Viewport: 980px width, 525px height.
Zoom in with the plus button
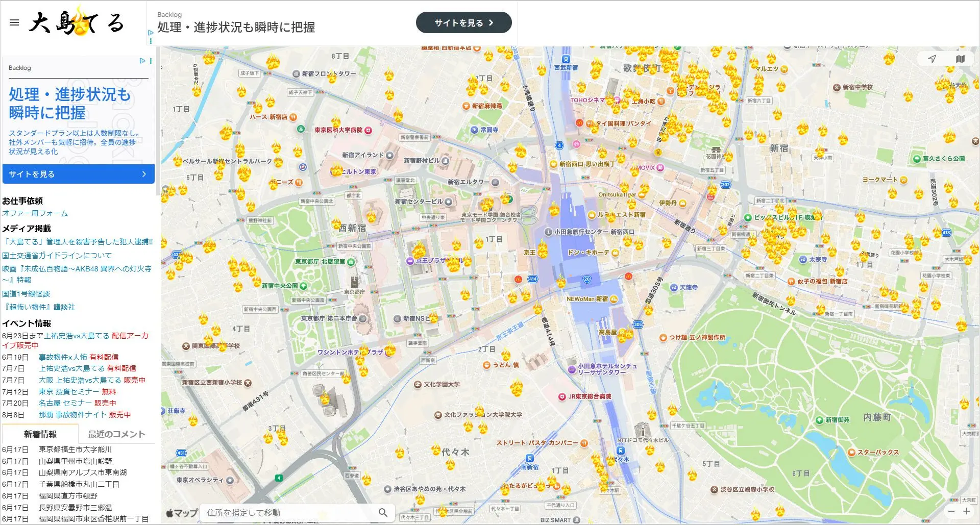tap(967, 511)
